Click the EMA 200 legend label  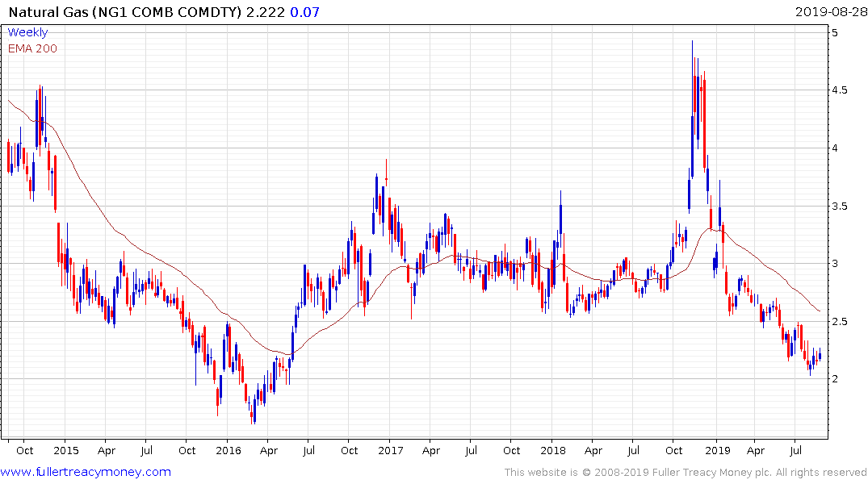[32, 48]
